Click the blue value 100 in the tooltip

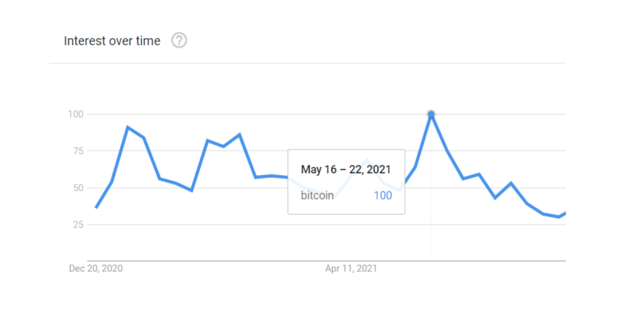[382, 195]
